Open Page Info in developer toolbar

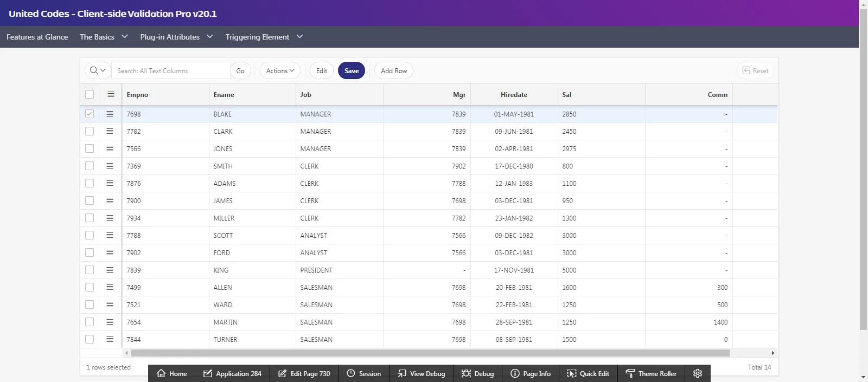tap(531, 373)
